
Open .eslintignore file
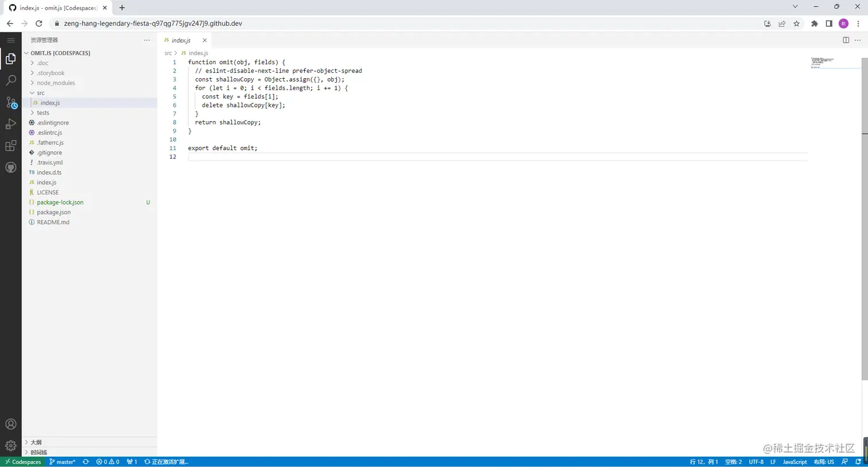tap(53, 123)
